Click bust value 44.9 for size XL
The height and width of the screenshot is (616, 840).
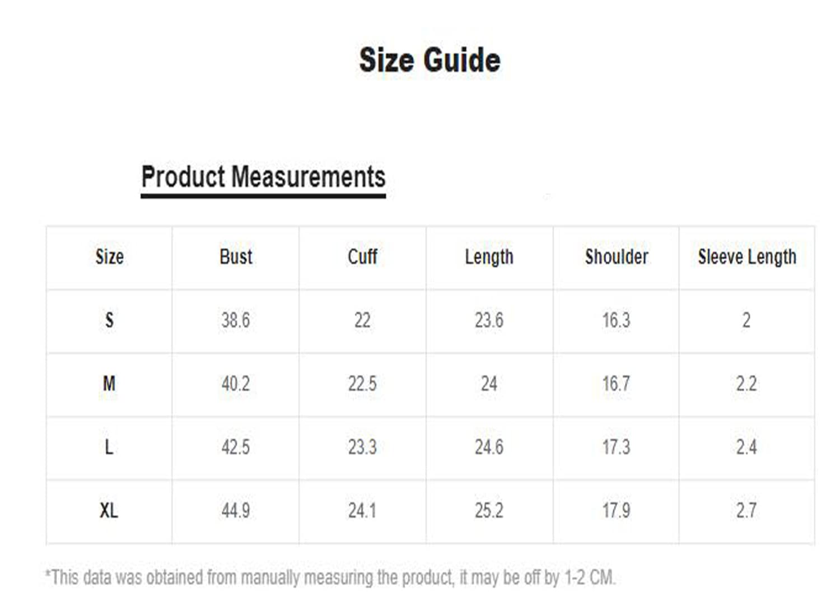click(236, 510)
